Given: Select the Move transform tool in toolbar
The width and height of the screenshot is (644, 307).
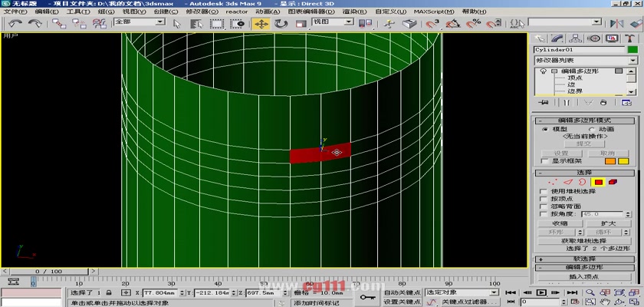Looking at the screenshot, I should pyautogui.click(x=261, y=24).
